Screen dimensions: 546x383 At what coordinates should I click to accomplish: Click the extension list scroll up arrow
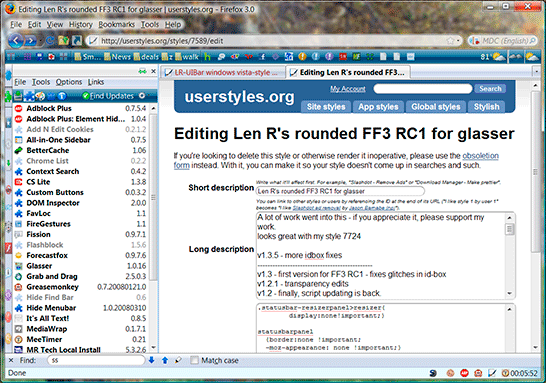pyautogui.click(x=153, y=108)
